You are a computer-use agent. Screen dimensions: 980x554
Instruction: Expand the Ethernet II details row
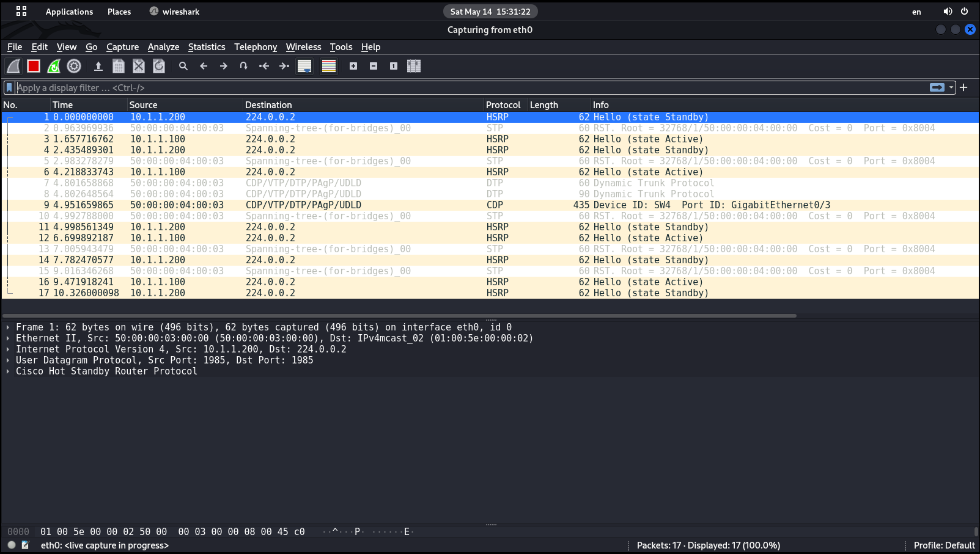pyautogui.click(x=8, y=338)
